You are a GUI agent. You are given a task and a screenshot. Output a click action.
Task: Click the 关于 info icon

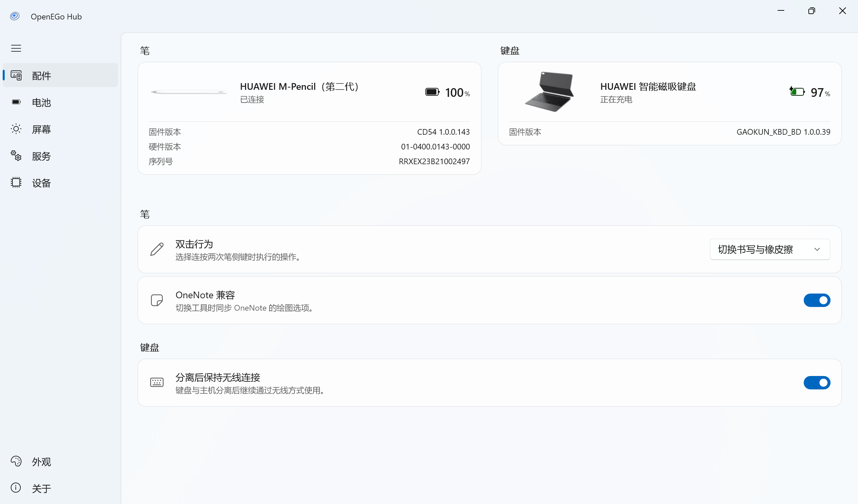(x=16, y=488)
